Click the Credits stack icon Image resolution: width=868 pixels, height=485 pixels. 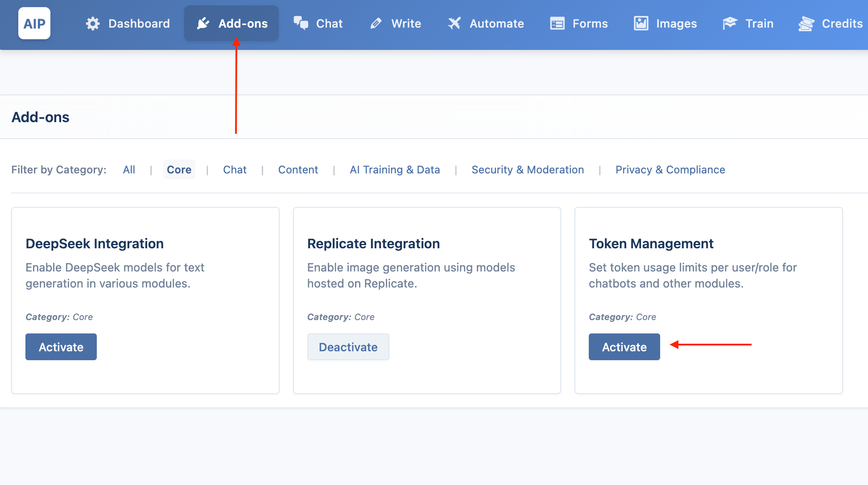806,23
